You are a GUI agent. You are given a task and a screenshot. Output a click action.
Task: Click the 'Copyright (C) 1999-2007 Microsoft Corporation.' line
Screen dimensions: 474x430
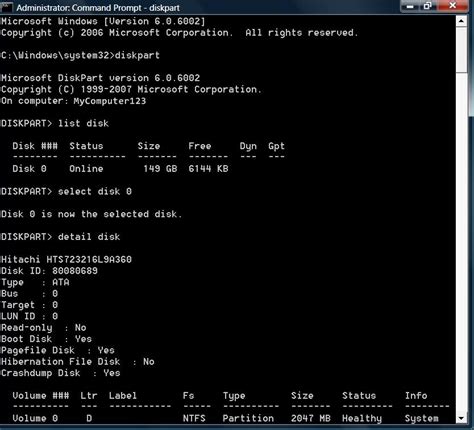(x=131, y=89)
